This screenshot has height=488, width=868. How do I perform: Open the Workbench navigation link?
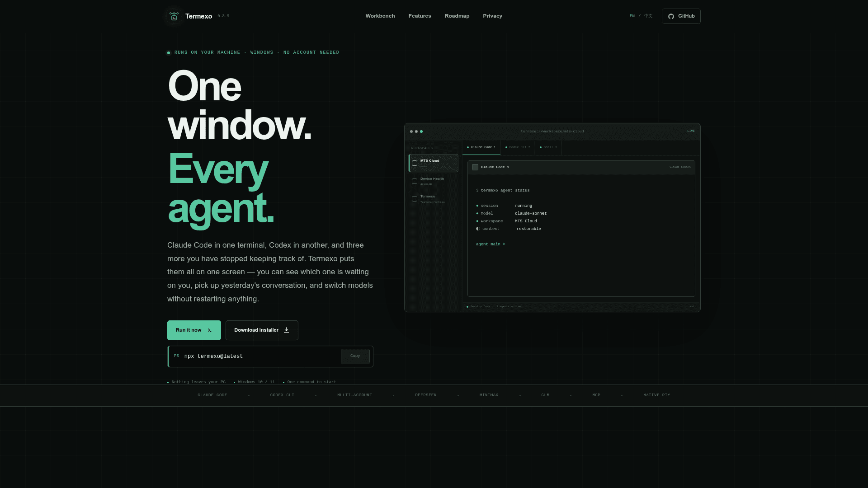click(x=380, y=16)
